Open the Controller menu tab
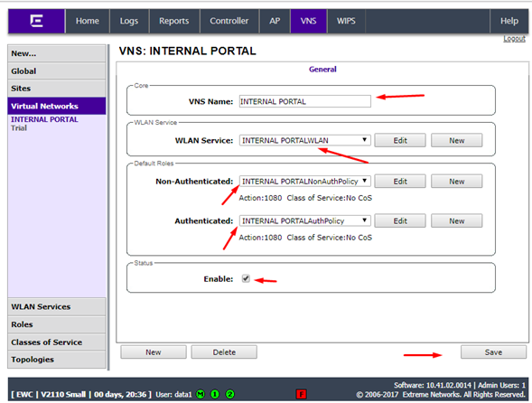 pyautogui.click(x=229, y=21)
